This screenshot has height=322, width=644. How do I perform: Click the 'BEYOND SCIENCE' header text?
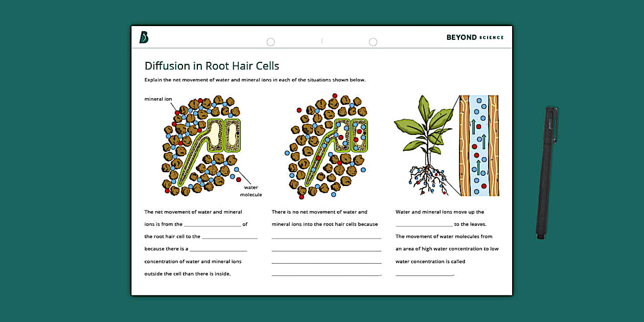(x=474, y=37)
